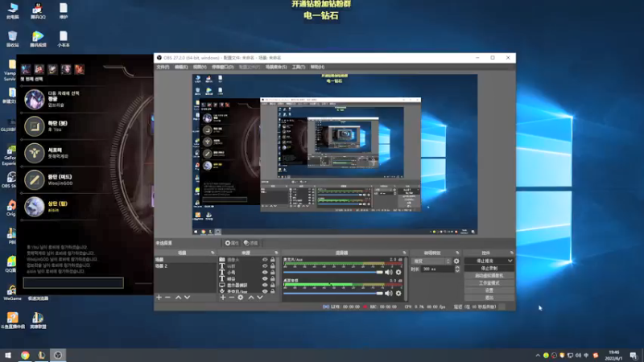This screenshot has width=644, height=362.
Task: Remove selected scene with minus icon
Action: coord(167,297)
